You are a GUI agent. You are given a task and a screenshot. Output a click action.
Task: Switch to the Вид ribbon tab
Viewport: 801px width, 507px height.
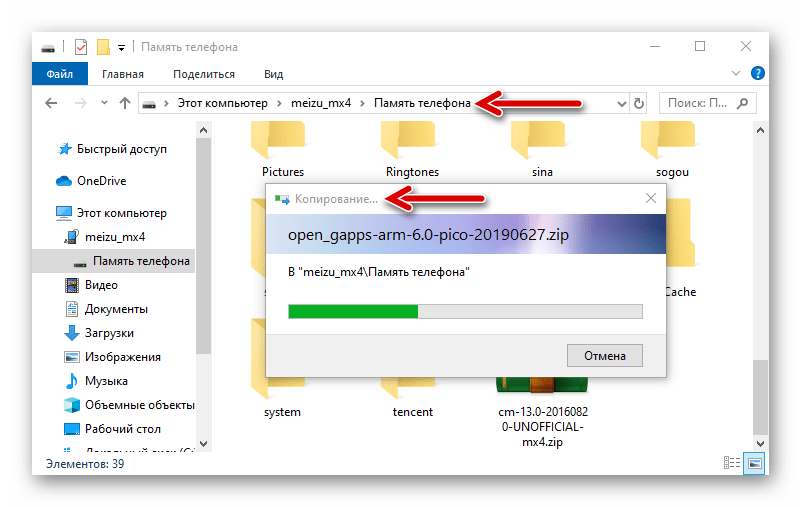[x=273, y=74]
